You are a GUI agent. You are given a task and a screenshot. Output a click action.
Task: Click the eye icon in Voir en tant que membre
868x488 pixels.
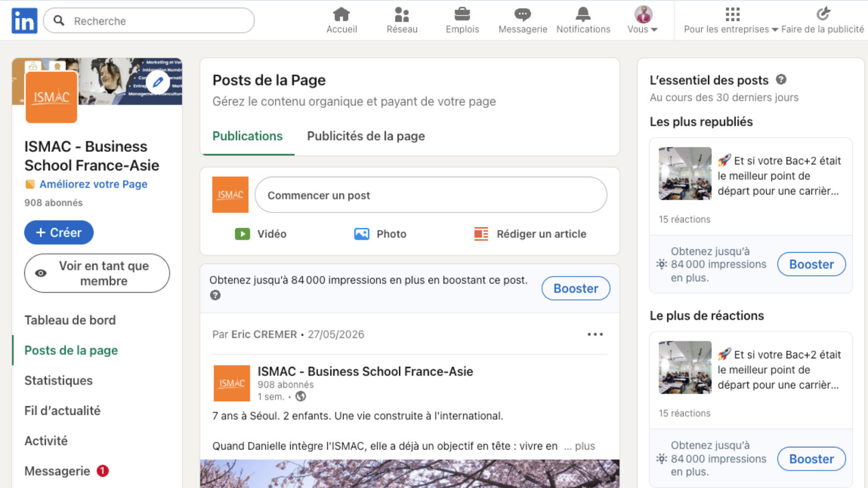(41, 273)
